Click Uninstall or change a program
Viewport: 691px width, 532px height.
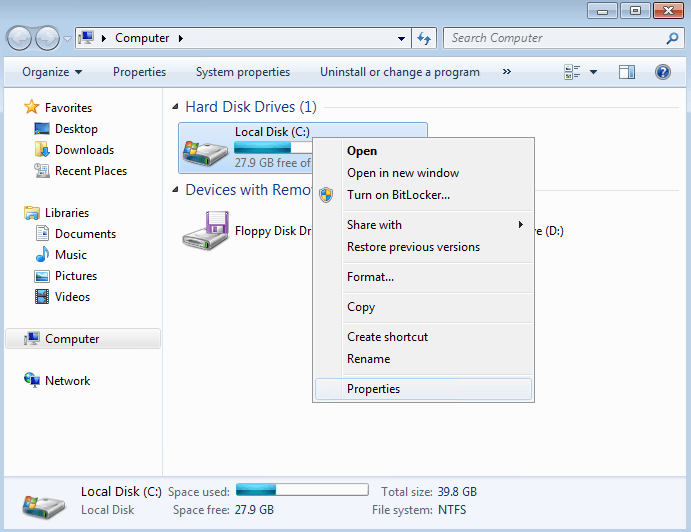(x=399, y=72)
